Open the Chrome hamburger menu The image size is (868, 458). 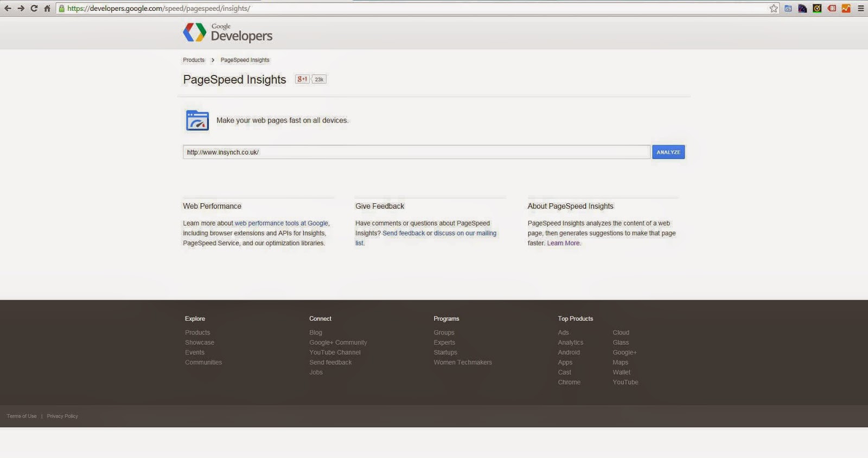pyautogui.click(x=860, y=8)
